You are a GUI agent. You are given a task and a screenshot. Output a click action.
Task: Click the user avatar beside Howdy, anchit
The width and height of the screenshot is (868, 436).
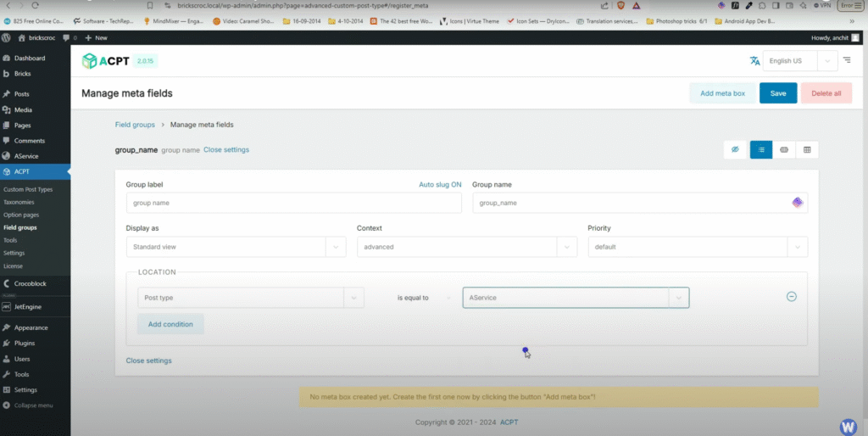coord(855,37)
